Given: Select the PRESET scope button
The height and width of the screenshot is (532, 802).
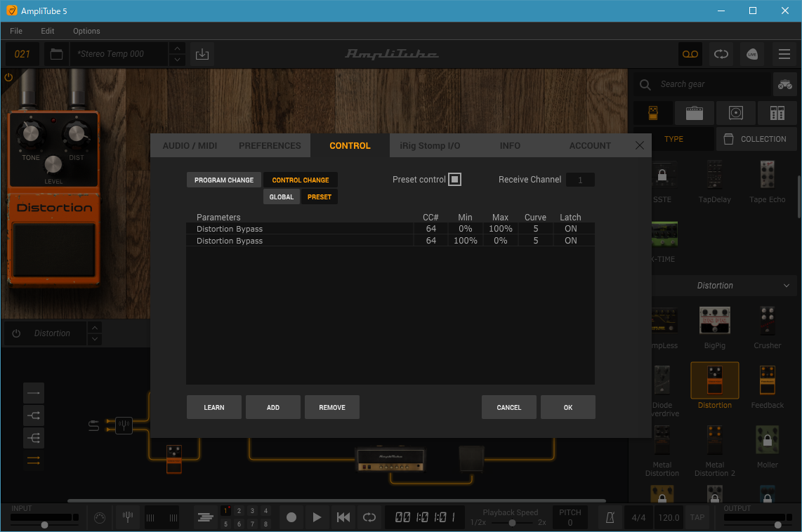Looking at the screenshot, I should (319, 197).
